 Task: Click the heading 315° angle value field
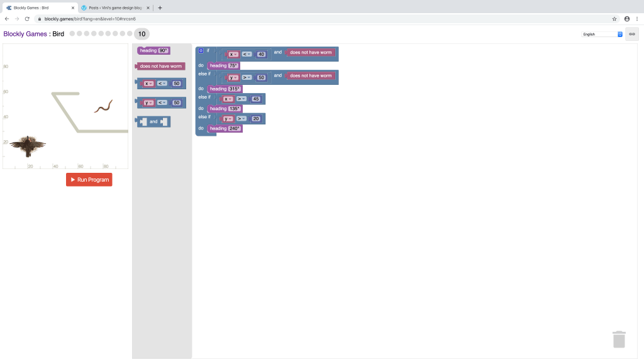pyautogui.click(x=235, y=89)
